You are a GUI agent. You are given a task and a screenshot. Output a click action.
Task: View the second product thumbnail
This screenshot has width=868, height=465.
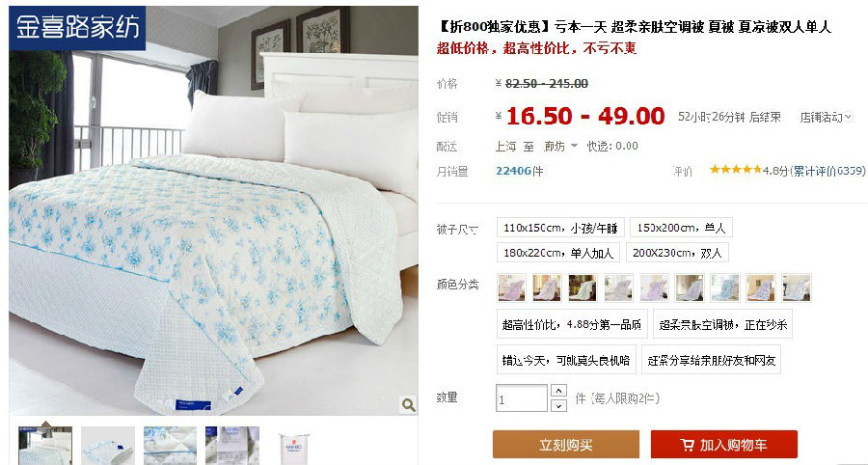coord(108,446)
